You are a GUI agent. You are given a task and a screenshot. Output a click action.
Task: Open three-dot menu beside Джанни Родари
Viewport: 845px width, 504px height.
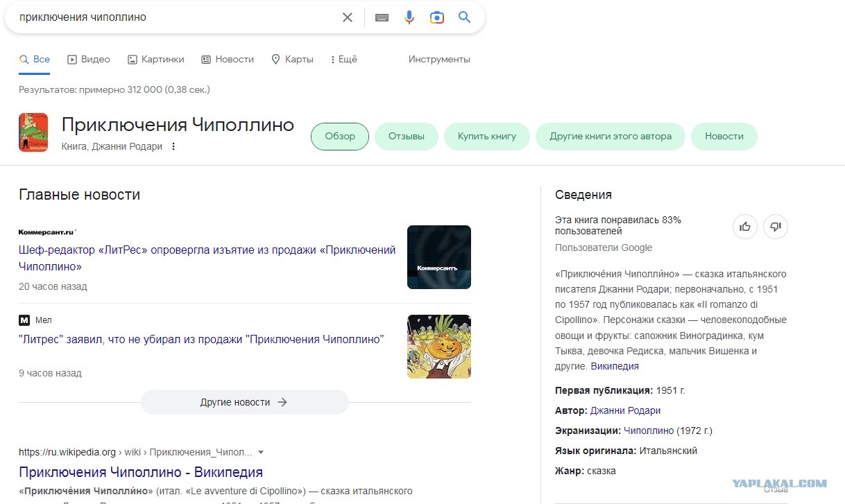pos(173,146)
